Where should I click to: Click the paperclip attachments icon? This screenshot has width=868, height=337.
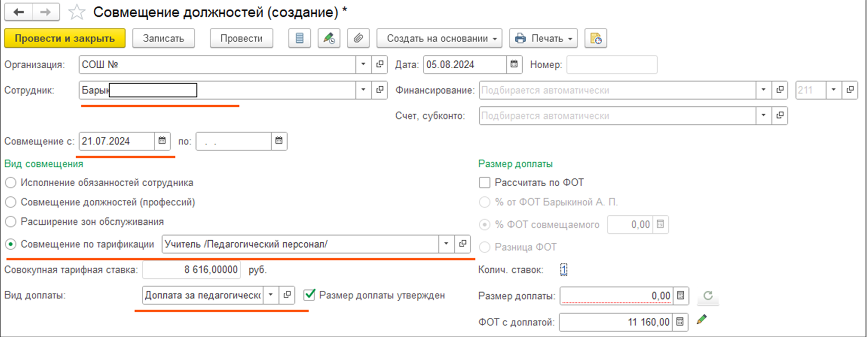[x=358, y=39]
